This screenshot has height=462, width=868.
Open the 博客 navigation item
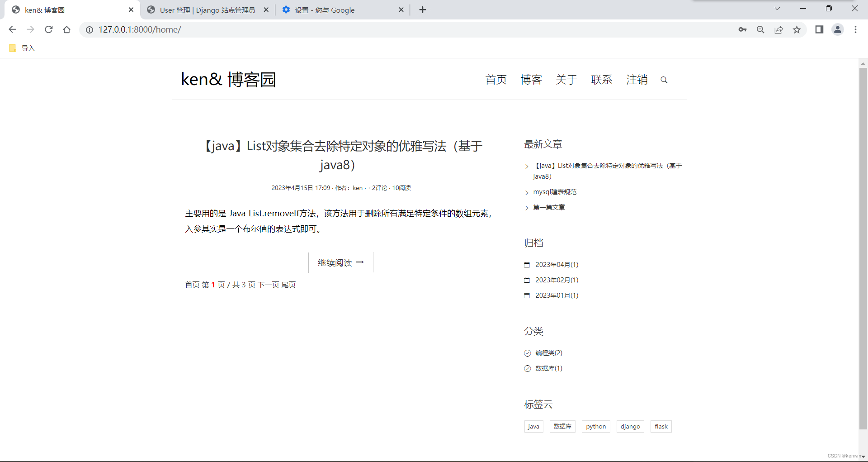coord(531,80)
